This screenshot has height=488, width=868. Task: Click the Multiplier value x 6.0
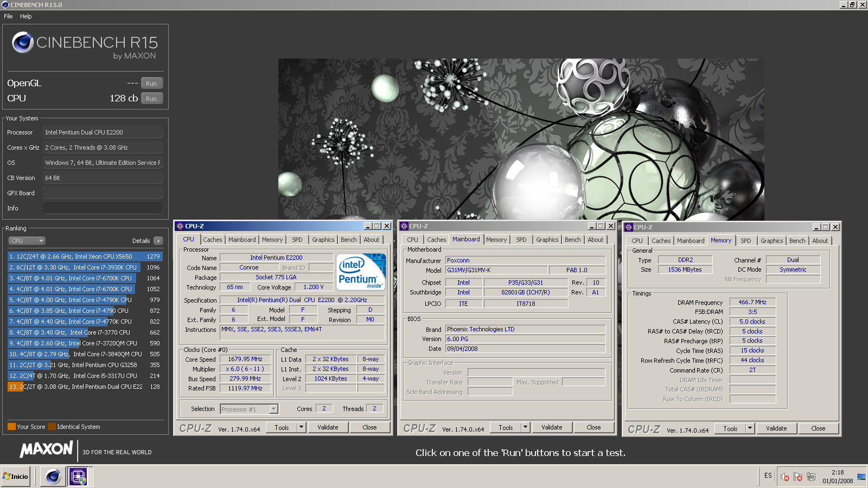coord(245,369)
